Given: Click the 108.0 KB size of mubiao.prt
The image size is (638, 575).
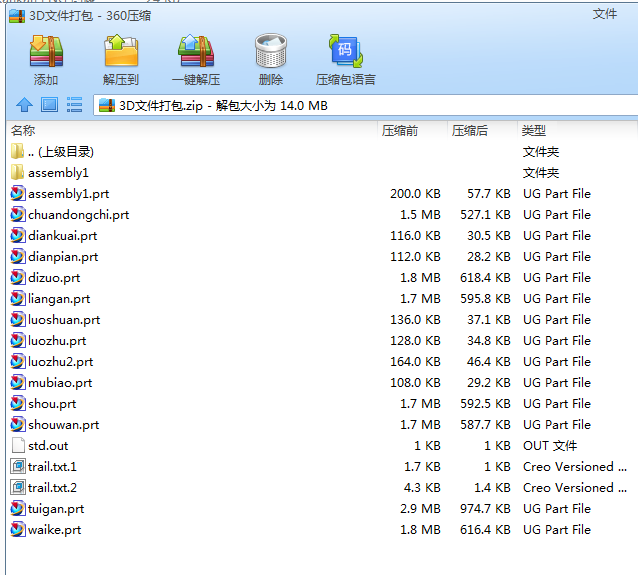Looking at the screenshot, I should click(415, 383).
